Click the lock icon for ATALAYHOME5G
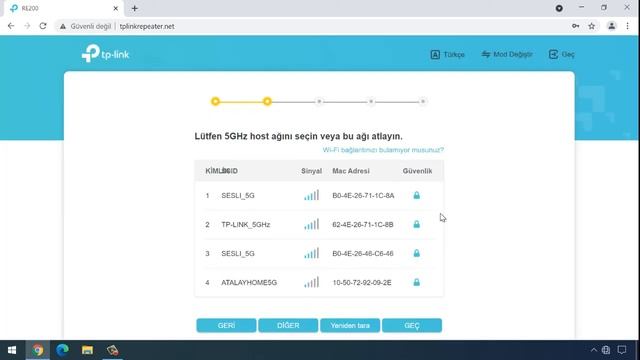 pos(416,282)
